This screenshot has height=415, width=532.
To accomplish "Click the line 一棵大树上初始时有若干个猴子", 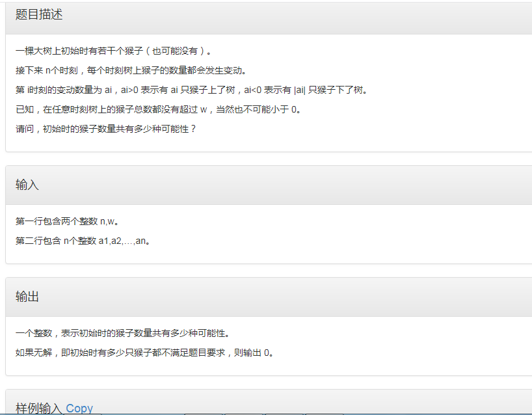I will pyautogui.click(x=114, y=51).
